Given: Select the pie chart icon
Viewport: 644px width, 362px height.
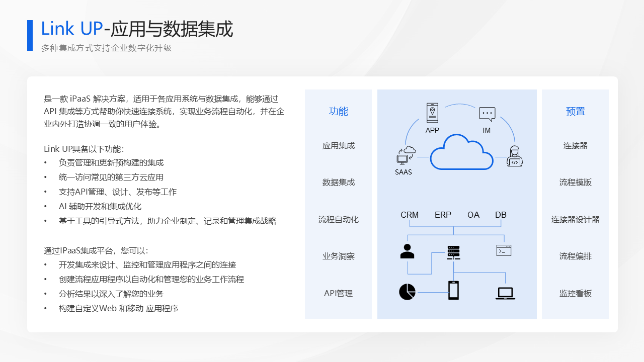Looking at the screenshot, I should pyautogui.click(x=408, y=292).
